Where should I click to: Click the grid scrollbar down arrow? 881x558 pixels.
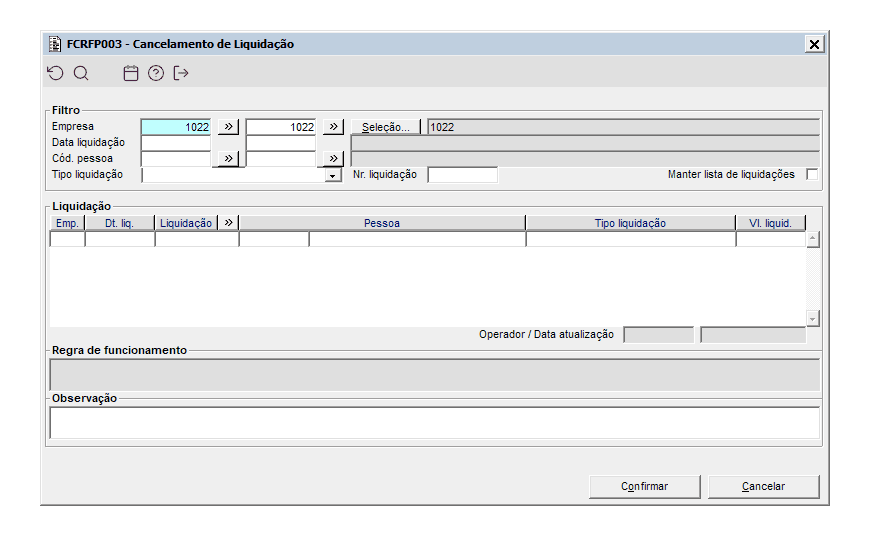click(x=812, y=319)
